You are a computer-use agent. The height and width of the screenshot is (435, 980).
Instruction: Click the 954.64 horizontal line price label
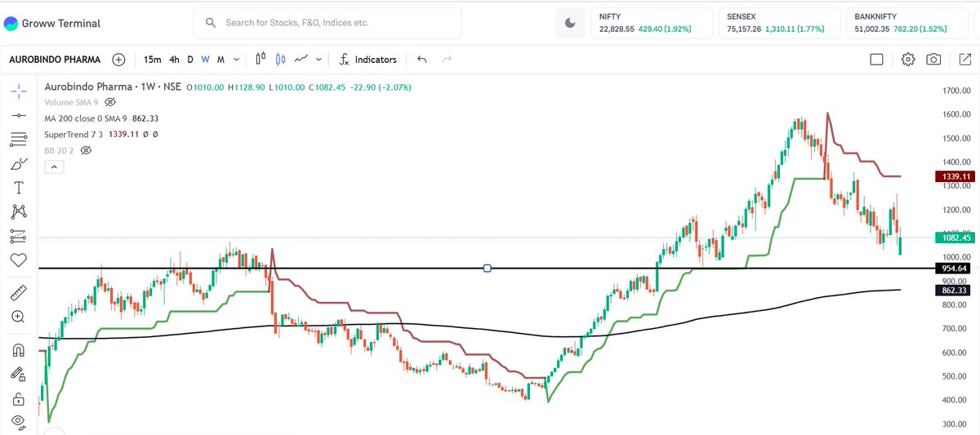(953, 268)
